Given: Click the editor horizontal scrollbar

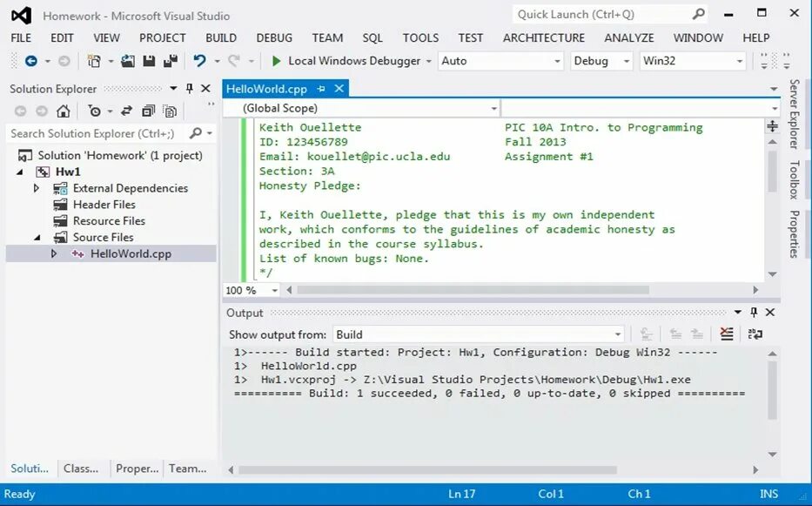Looking at the screenshot, I should [x=473, y=290].
